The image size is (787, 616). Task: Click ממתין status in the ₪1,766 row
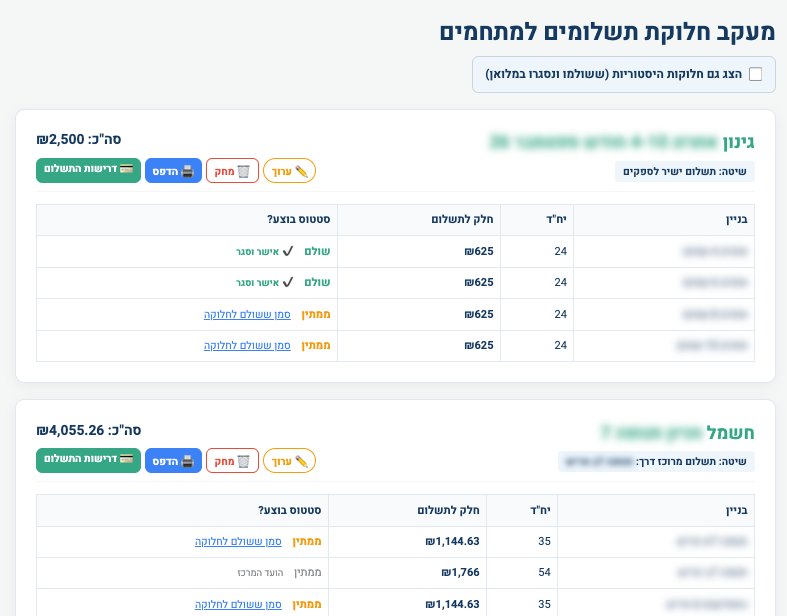308,572
